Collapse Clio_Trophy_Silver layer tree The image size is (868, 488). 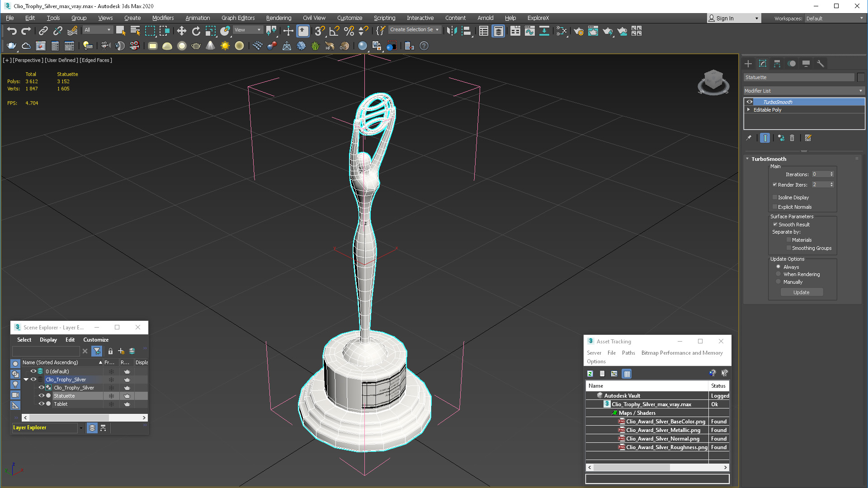pos(26,380)
